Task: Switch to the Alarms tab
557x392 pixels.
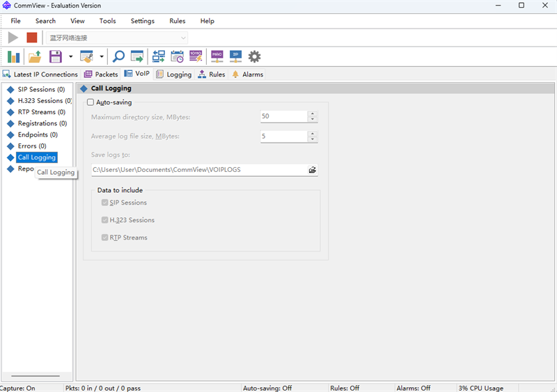Action: [x=248, y=75]
